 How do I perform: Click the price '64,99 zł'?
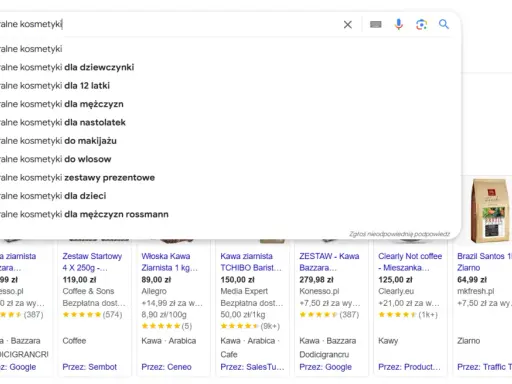[472, 280]
